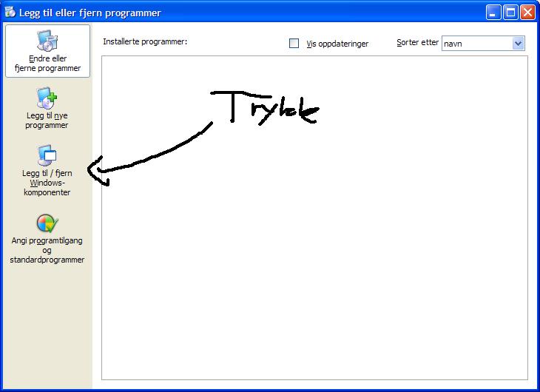Image resolution: width=540 pixels, height=392 pixels.
Task: Open Legg til nye programmer icon
Action: pyautogui.click(x=47, y=98)
